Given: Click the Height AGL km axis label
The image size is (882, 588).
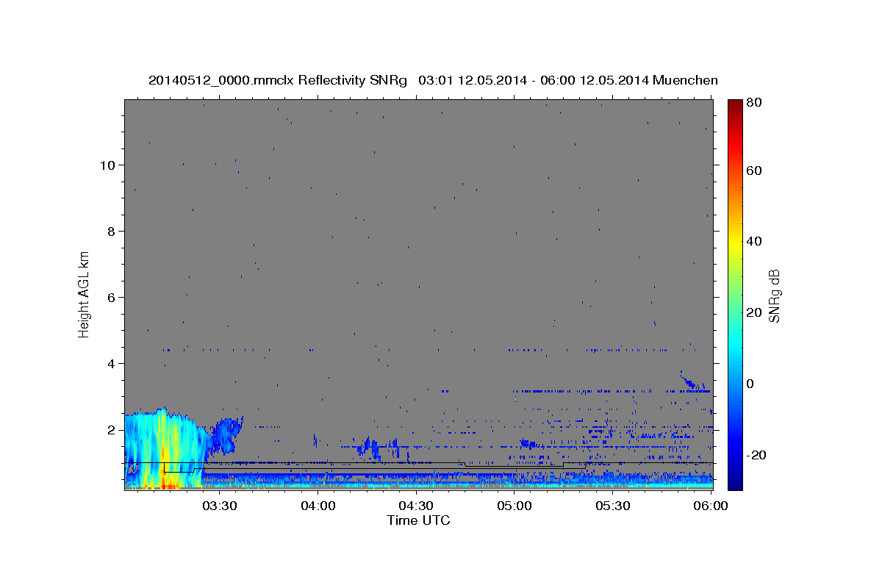Looking at the screenshot, I should point(85,295).
